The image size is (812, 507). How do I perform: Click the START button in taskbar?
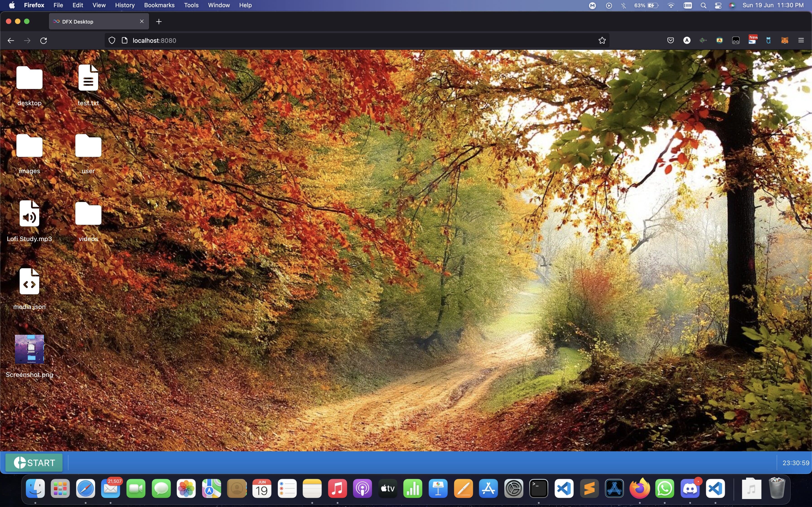point(34,463)
